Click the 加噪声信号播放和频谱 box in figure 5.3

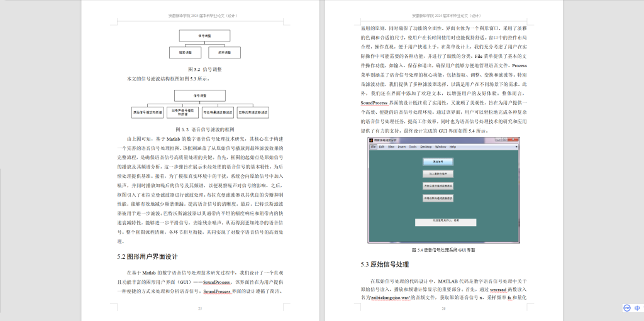coord(183,111)
